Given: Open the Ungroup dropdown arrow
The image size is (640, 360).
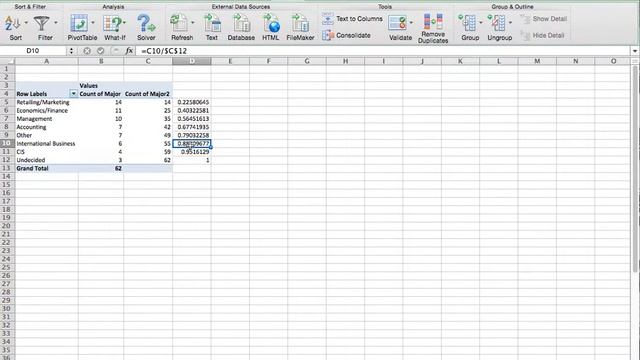Looking at the screenshot, I should (510, 23).
